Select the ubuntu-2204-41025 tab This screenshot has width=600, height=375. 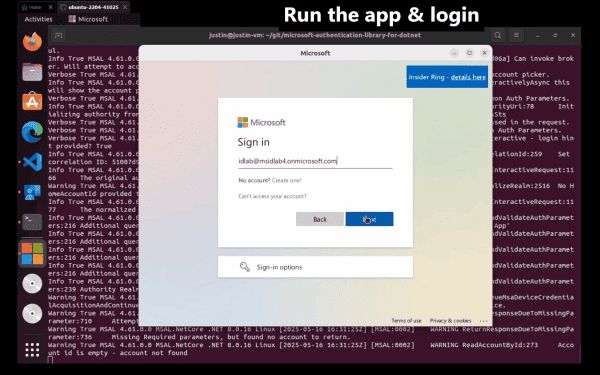93,7
